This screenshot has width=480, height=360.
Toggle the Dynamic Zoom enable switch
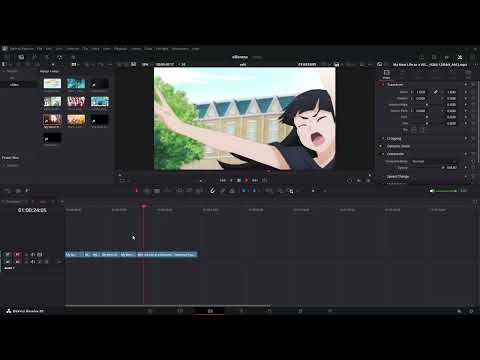[382, 146]
